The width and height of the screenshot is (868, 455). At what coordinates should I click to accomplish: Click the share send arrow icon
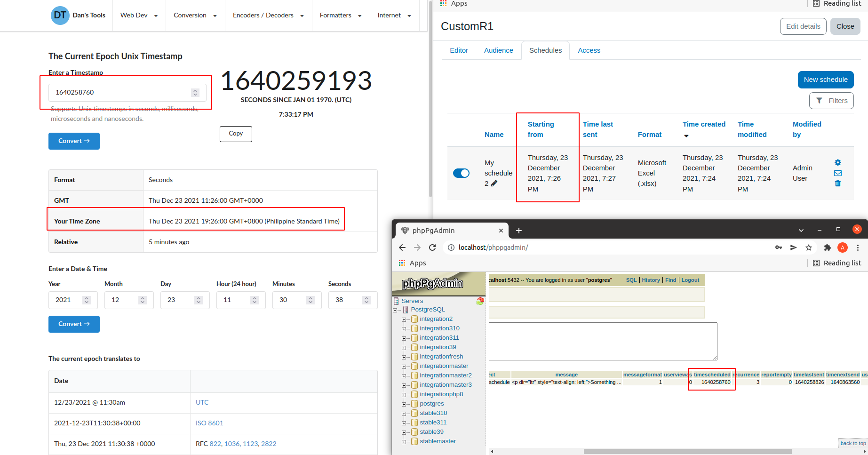[x=794, y=247]
